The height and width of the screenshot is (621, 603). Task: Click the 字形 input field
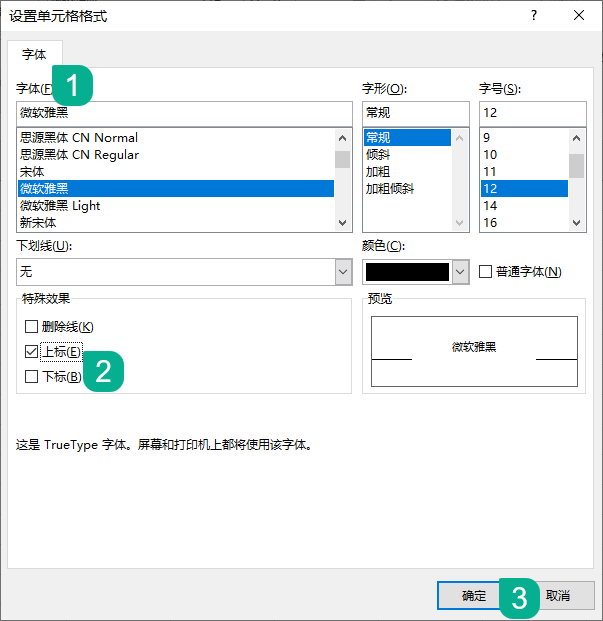pyautogui.click(x=416, y=113)
